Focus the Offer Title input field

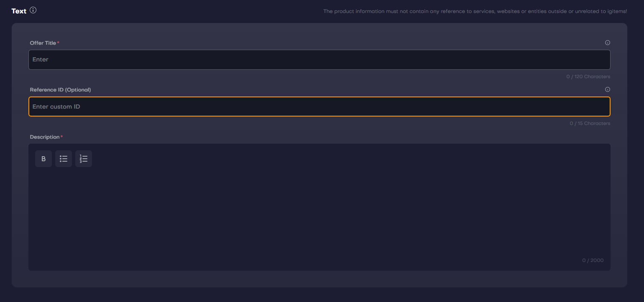[319, 60]
